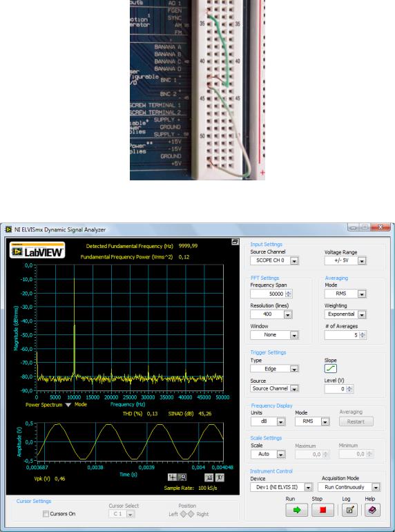Click the Amplitude (V) axis label

pos(19,441)
